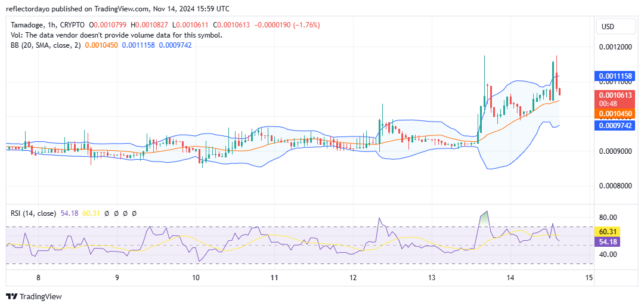Viewport: 644px width, 307px height.
Task: Click the yellow 60.31 RSI axis label
Action: point(608,232)
